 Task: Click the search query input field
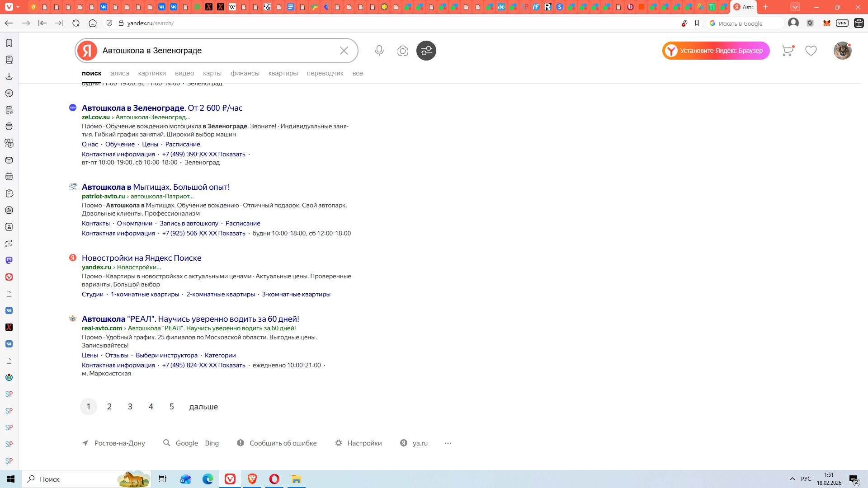click(x=217, y=51)
